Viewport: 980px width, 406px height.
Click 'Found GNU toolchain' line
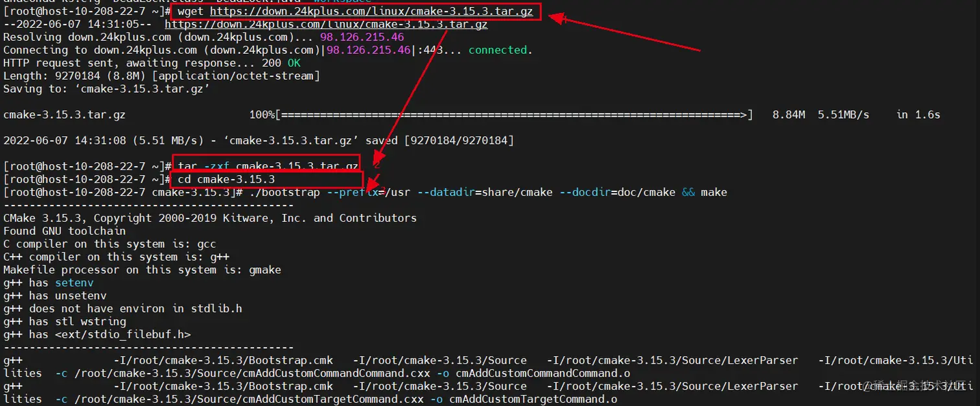point(65,231)
